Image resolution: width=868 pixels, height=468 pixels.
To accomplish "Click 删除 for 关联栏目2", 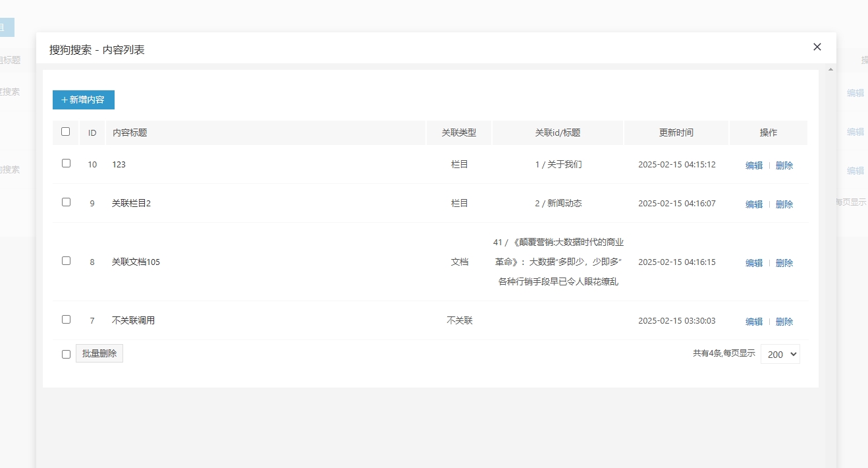I will [784, 204].
